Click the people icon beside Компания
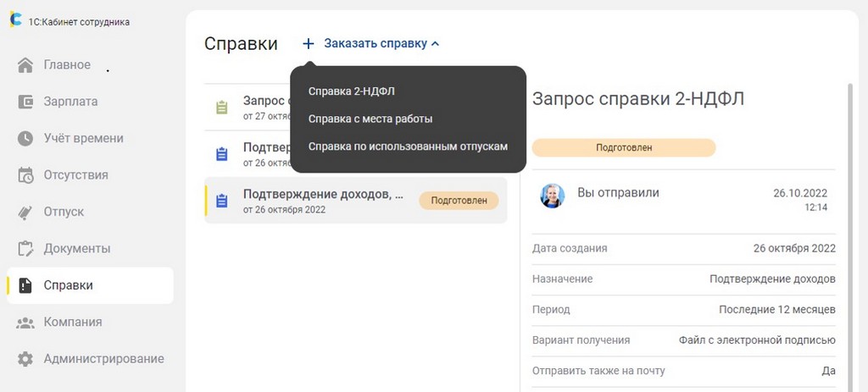This screenshot has height=392, width=868. coord(25,323)
